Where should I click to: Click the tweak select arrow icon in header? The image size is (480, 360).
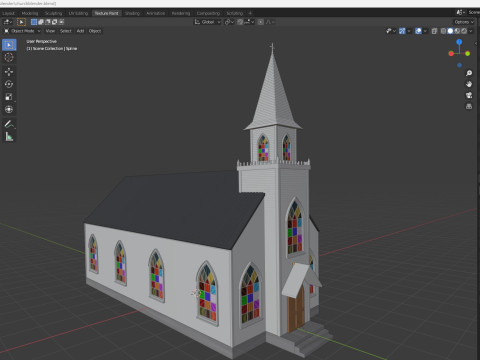pyautogui.click(x=21, y=22)
